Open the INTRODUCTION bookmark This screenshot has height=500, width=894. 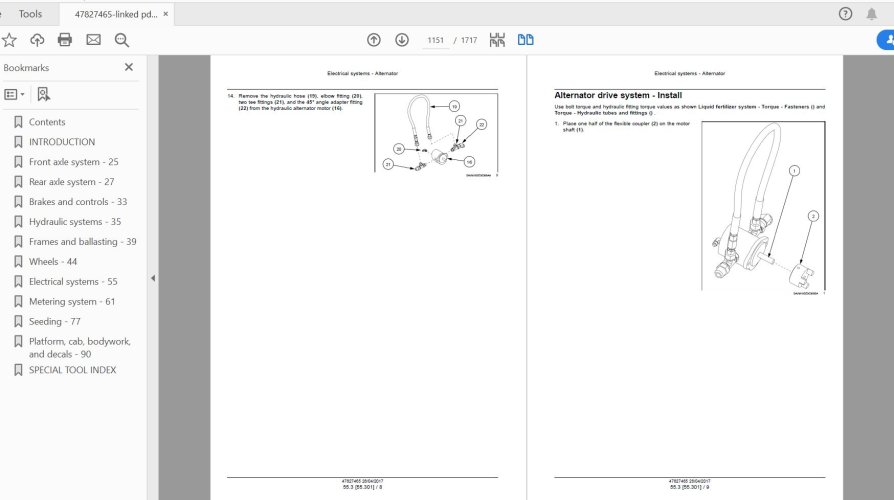pos(62,142)
